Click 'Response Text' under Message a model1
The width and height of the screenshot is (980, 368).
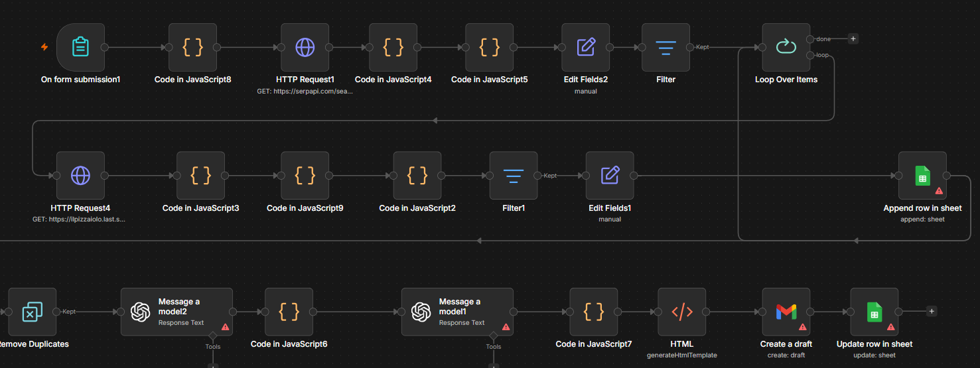[x=462, y=323]
